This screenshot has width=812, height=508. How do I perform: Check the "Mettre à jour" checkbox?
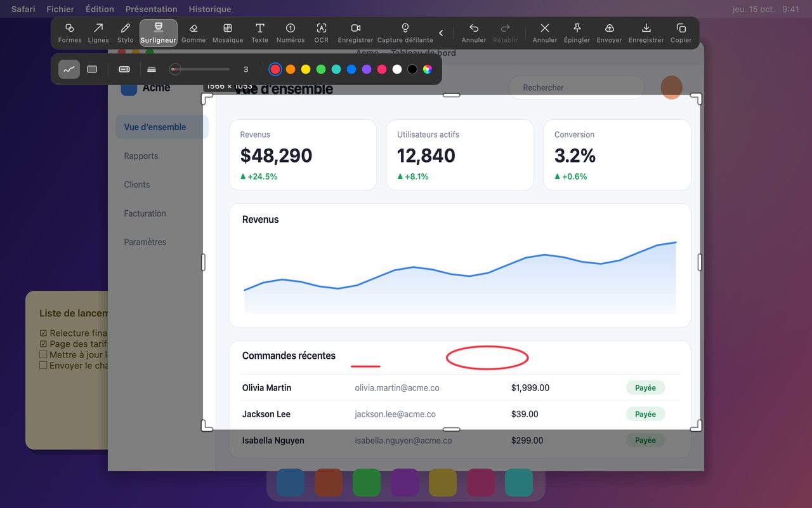[43, 354]
